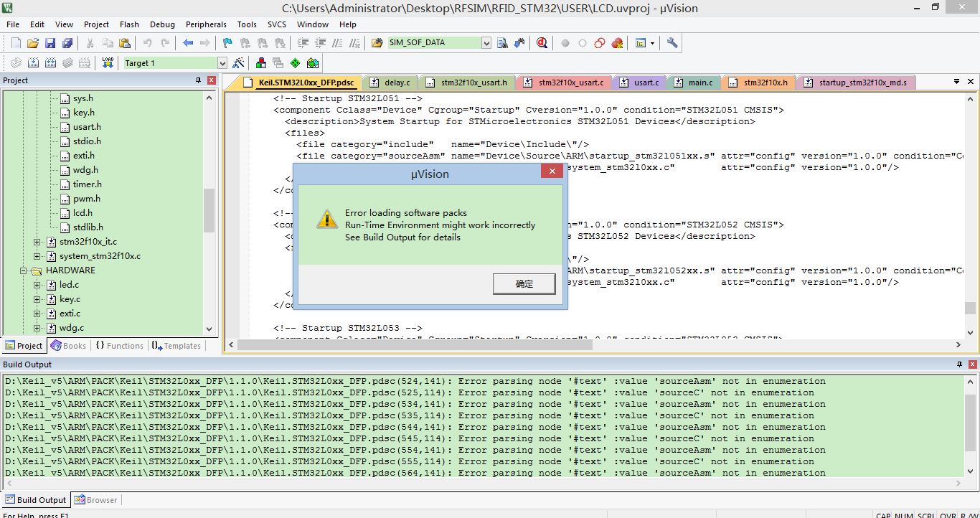Expand the exti.c tree node

(x=37, y=314)
